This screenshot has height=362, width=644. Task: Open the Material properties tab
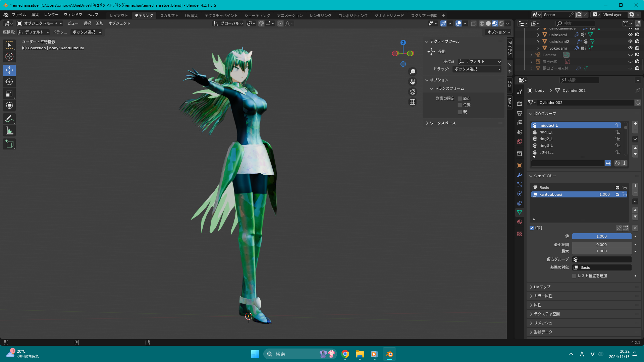click(x=520, y=222)
